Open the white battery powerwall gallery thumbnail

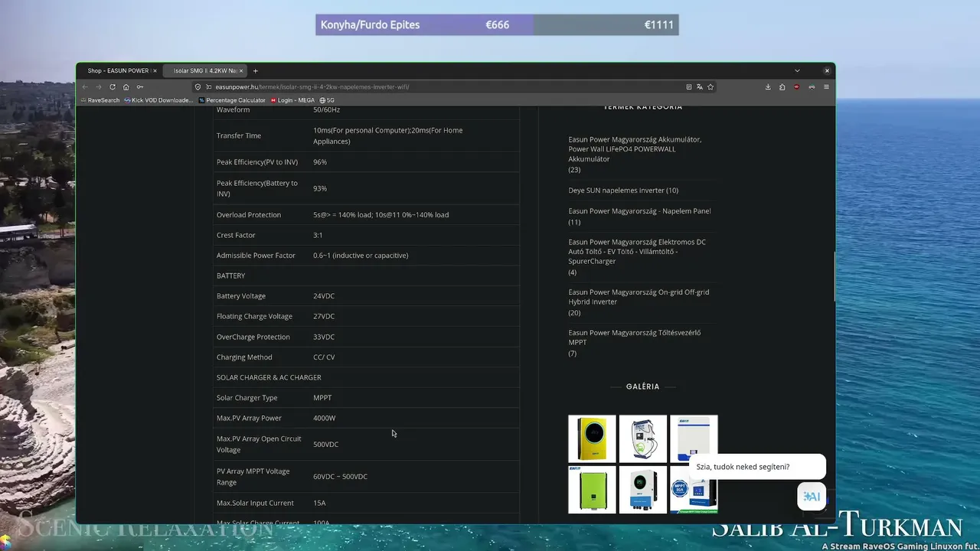(x=694, y=439)
